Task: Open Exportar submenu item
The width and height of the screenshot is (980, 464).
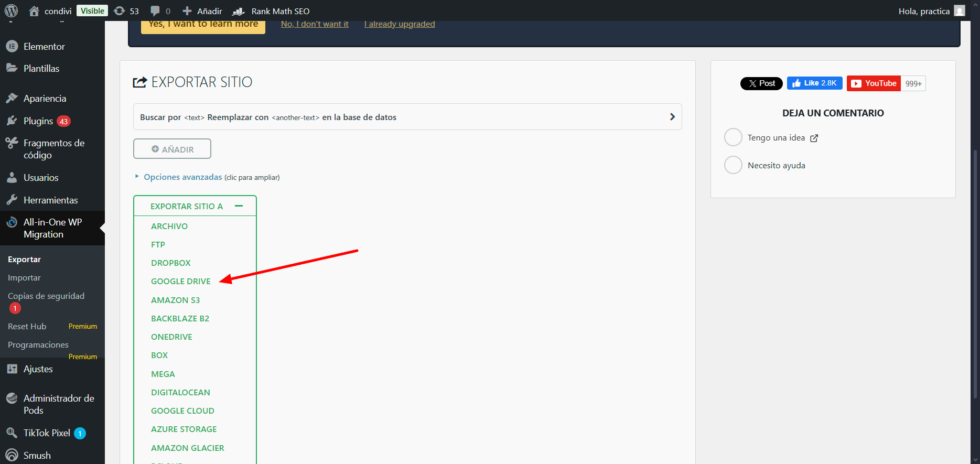Action: [24, 259]
